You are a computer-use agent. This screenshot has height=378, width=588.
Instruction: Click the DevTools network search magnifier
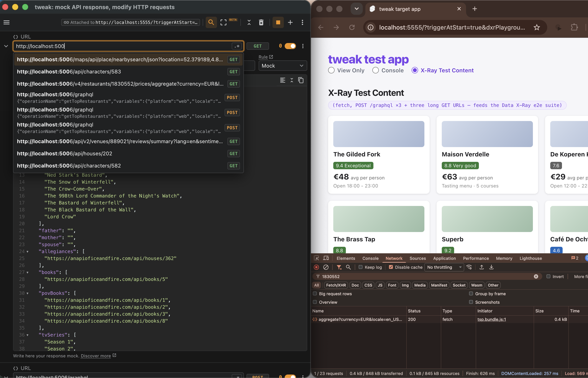click(348, 267)
